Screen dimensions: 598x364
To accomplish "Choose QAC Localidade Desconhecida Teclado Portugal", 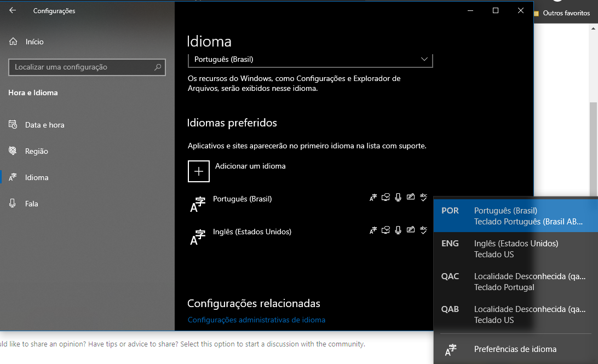I will click(516, 281).
